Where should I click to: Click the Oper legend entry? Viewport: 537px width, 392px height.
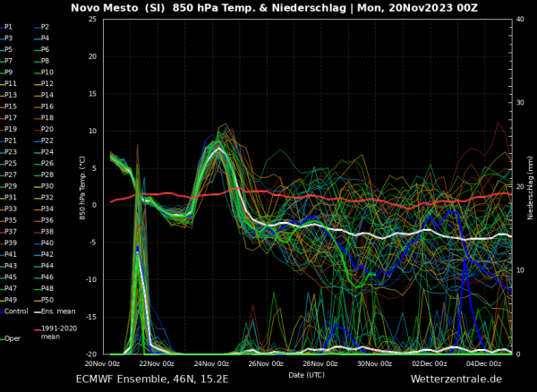click(x=10, y=338)
